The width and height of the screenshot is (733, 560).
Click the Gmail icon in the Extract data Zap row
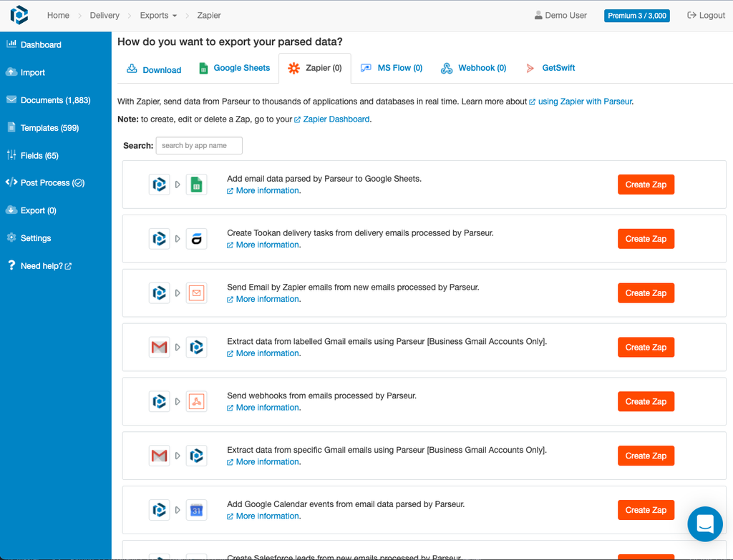[159, 347]
